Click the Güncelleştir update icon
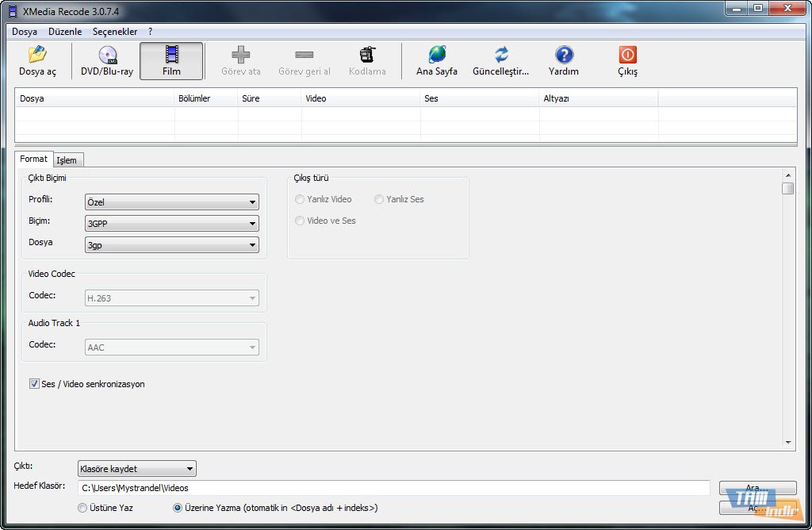The image size is (812, 530). [x=500, y=56]
